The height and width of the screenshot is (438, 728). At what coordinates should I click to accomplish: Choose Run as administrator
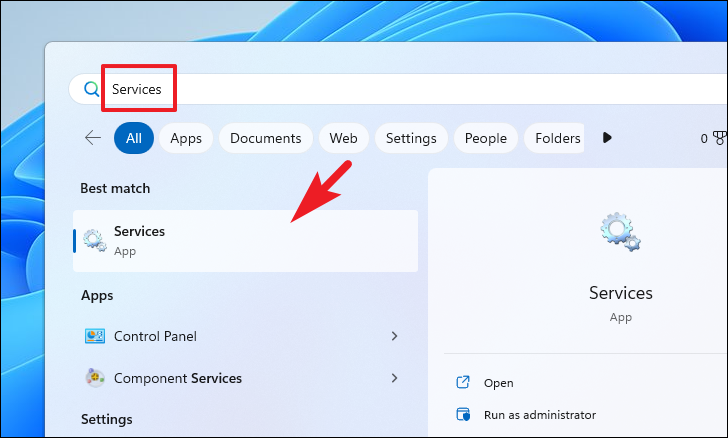click(x=540, y=415)
